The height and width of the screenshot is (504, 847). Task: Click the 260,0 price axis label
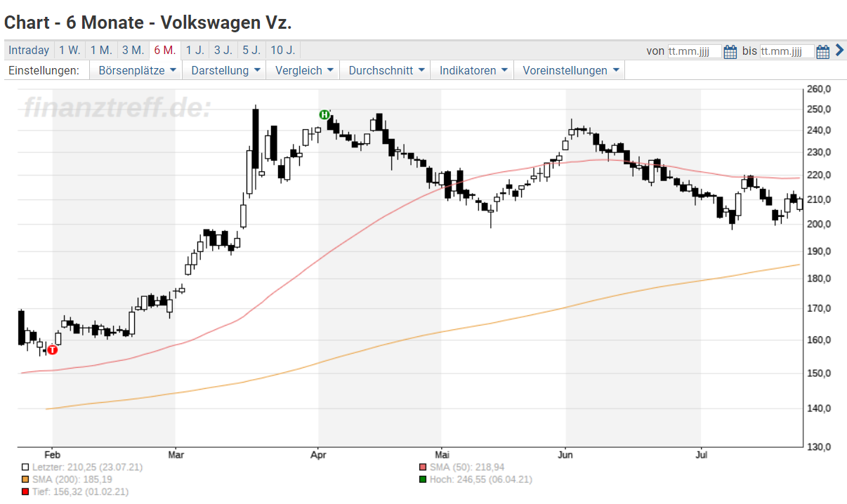tap(818, 89)
